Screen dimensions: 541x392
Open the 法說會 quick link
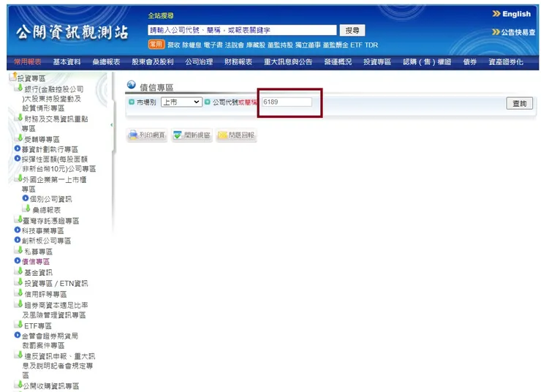[x=234, y=45]
